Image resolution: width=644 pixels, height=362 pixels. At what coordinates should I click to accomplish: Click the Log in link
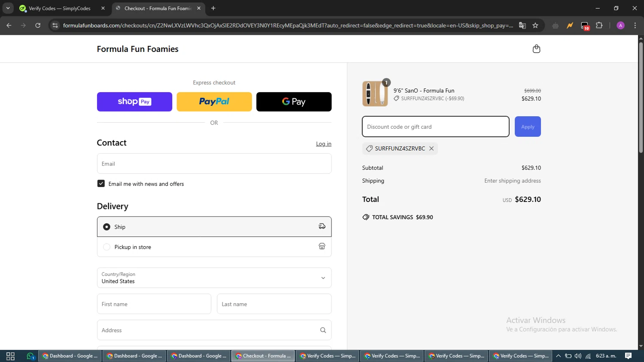pyautogui.click(x=324, y=144)
